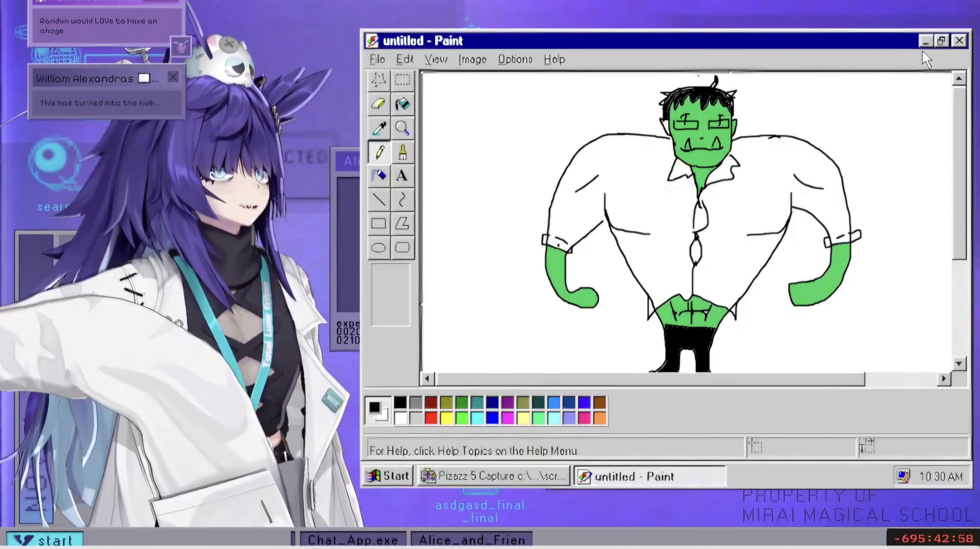Open the Help menu

pos(554,59)
